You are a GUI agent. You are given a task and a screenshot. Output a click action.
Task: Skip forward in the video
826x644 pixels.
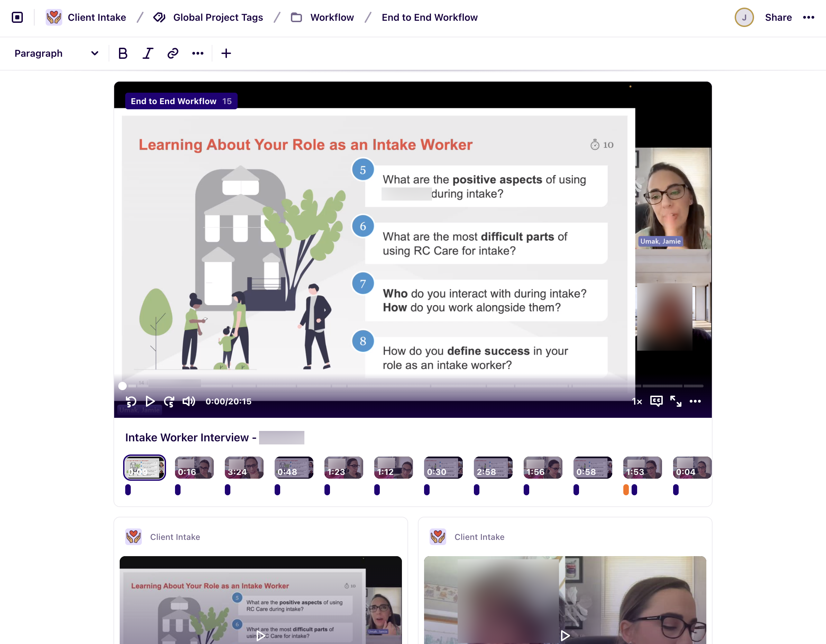[169, 401]
